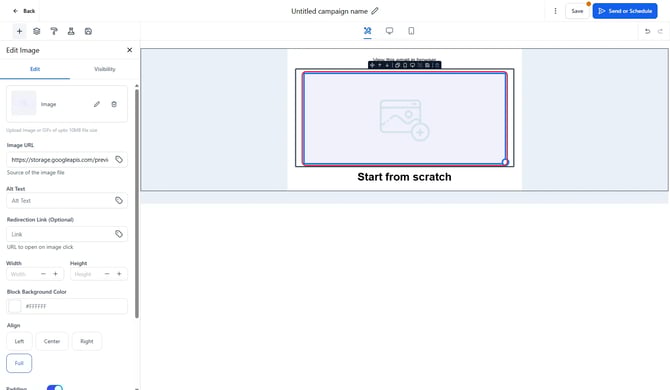Open the three-dot more options menu
670x390 pixels.
pos(555,11)
